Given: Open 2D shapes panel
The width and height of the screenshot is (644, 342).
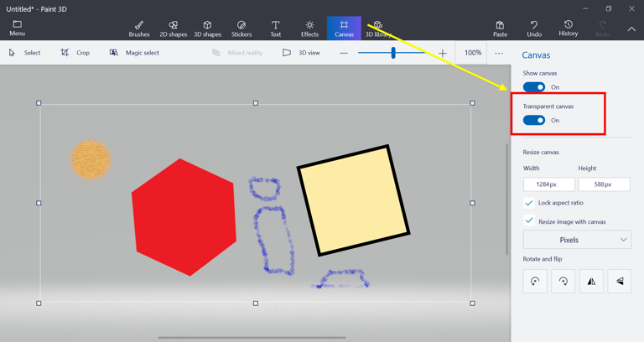Looking at the screenshot, I should click(173, 28).
